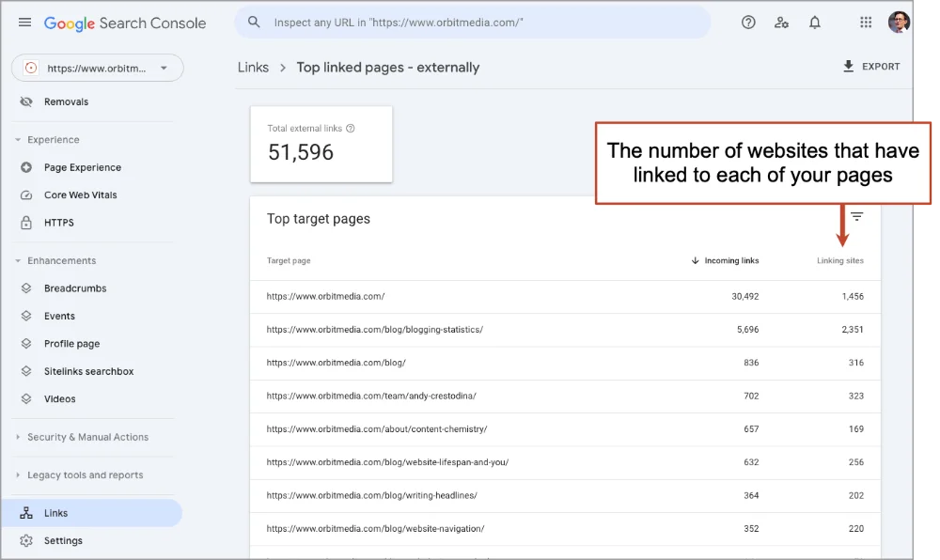Sort by Linking sites column

(x=839, y=260)
